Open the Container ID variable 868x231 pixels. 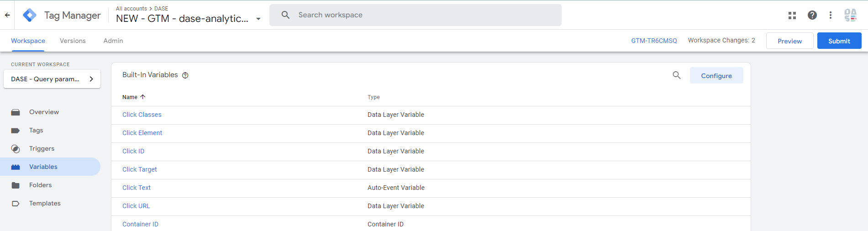(140, 224)
